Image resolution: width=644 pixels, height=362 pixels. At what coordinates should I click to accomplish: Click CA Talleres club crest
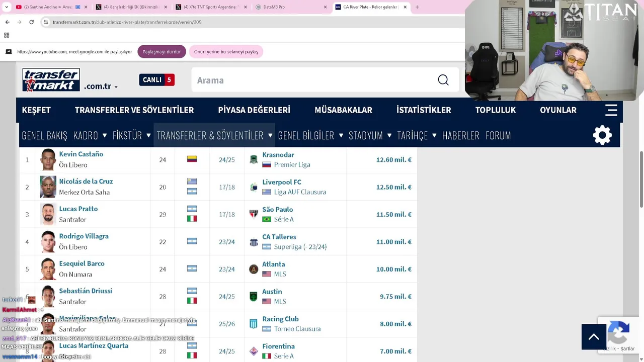[x=254, y=242]
